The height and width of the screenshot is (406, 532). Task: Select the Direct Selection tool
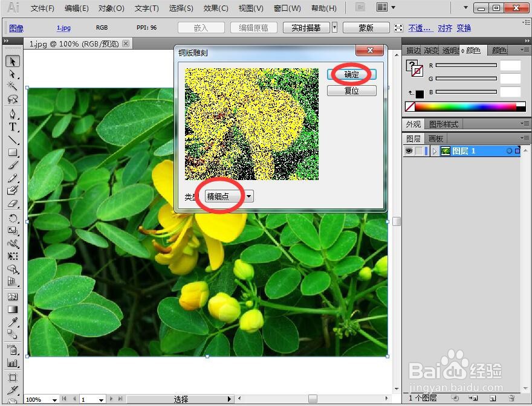pos(13,74)
